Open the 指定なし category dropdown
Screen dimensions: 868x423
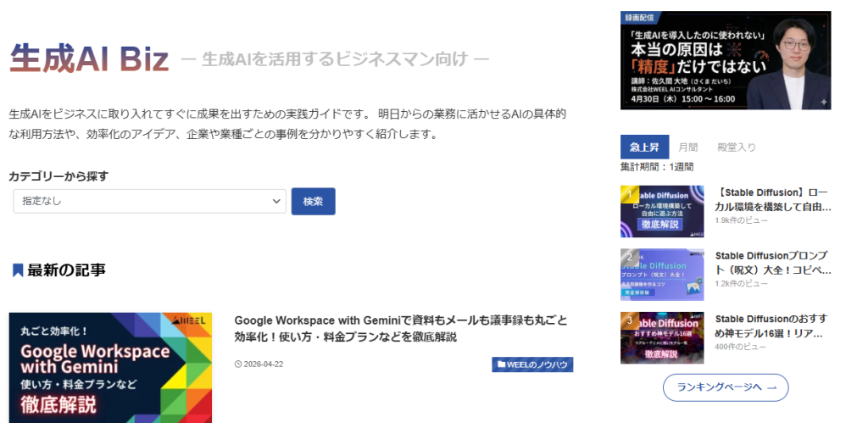tap(149, 201)
